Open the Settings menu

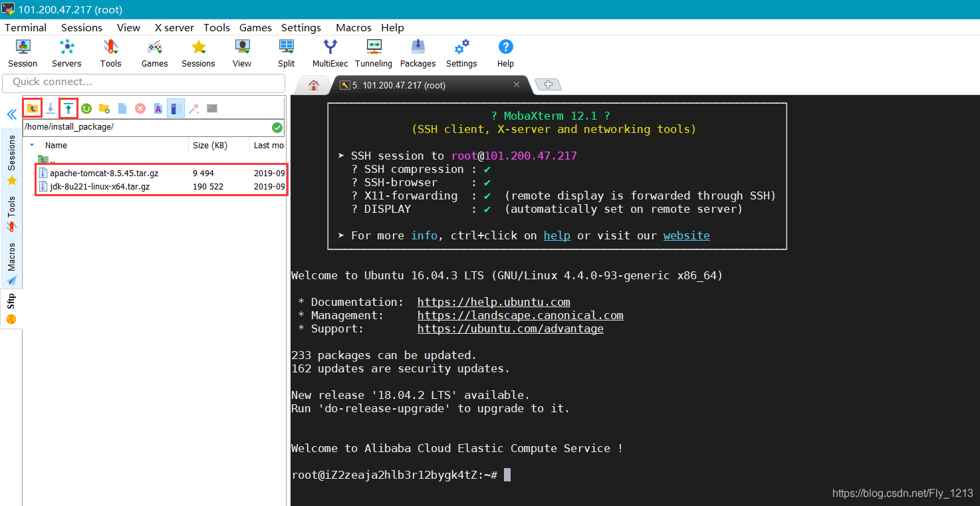pyautogui.click(x=301, y=27)
